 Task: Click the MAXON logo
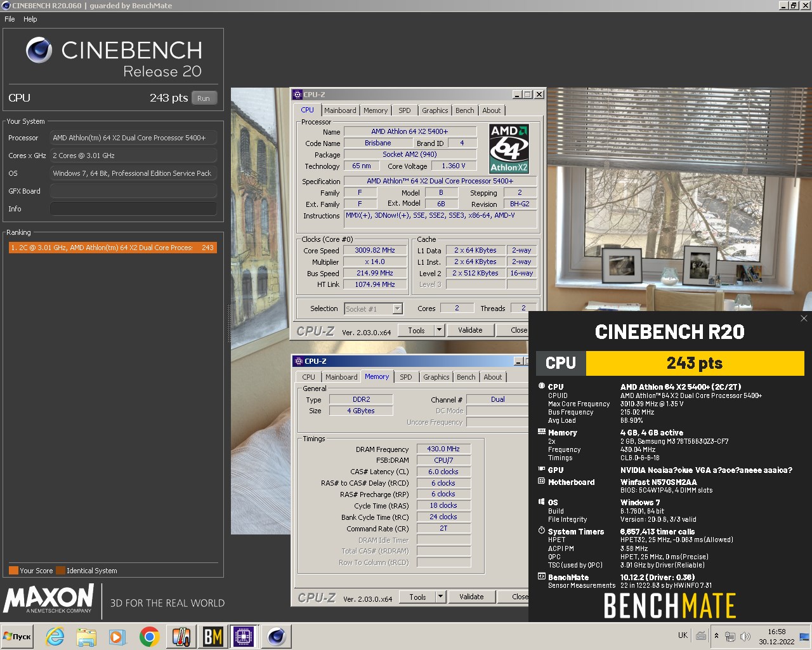(49, 599)
